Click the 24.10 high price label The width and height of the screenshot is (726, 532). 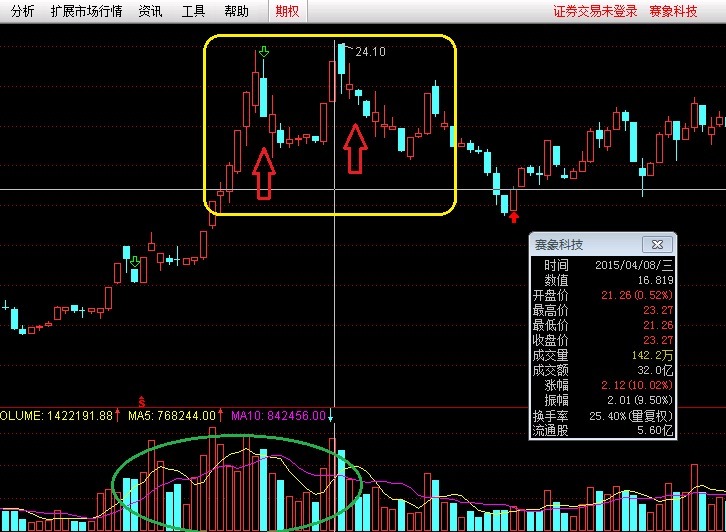pos(370,50)
